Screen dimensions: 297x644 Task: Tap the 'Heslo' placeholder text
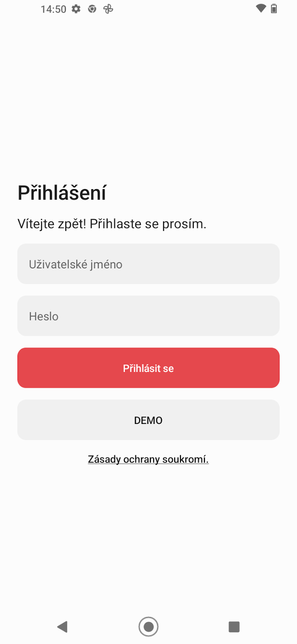(x=44, y=316)
